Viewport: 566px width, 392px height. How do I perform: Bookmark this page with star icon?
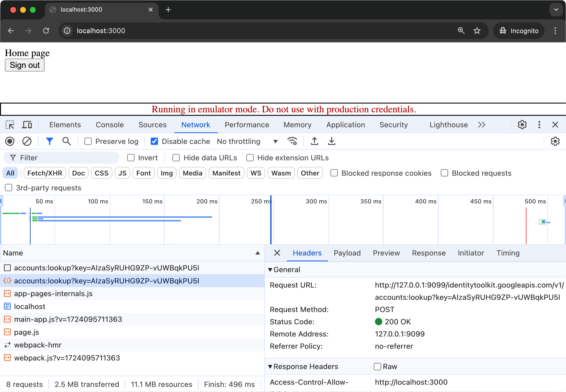pos(477,31)
